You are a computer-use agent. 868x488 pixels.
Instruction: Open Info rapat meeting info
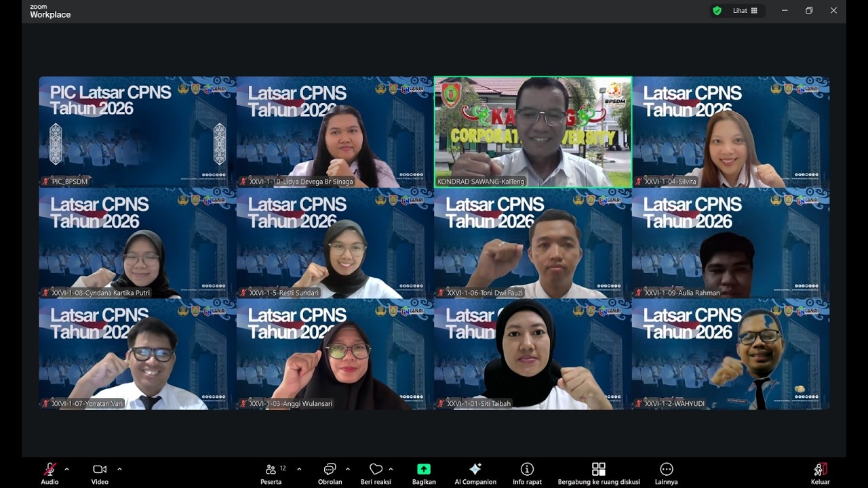(x=527, y=473)
